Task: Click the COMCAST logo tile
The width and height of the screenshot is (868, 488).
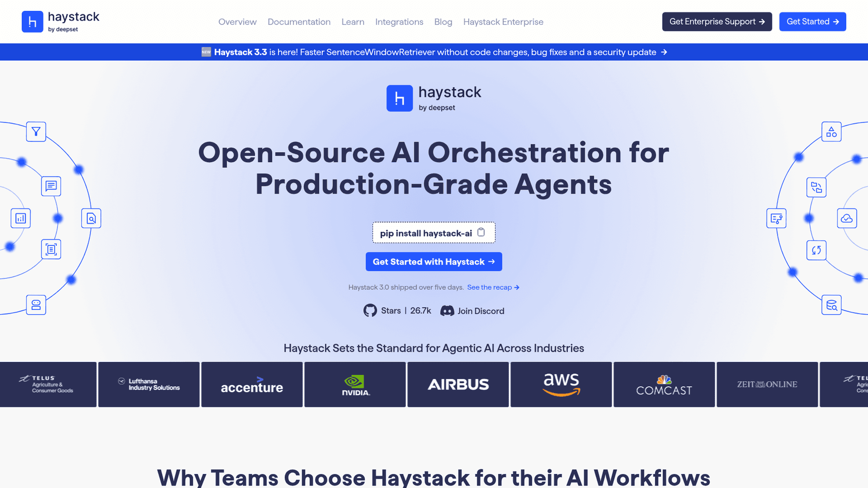Action: tap(664, 384)
